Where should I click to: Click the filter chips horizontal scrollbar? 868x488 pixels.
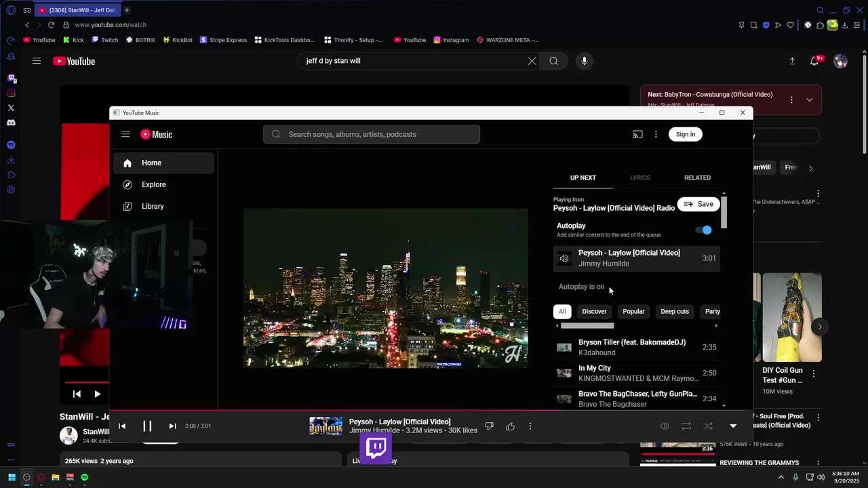(587, 326)
